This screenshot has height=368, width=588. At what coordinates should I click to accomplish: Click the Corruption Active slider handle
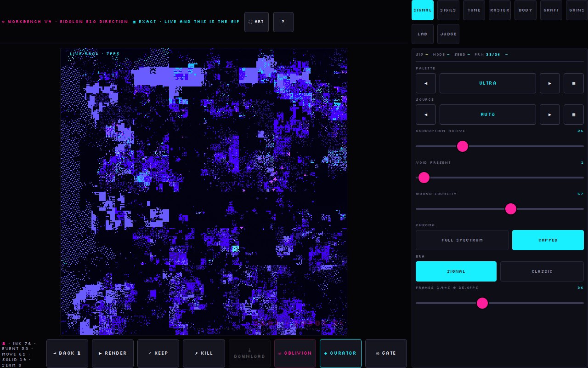coord(463,146)
